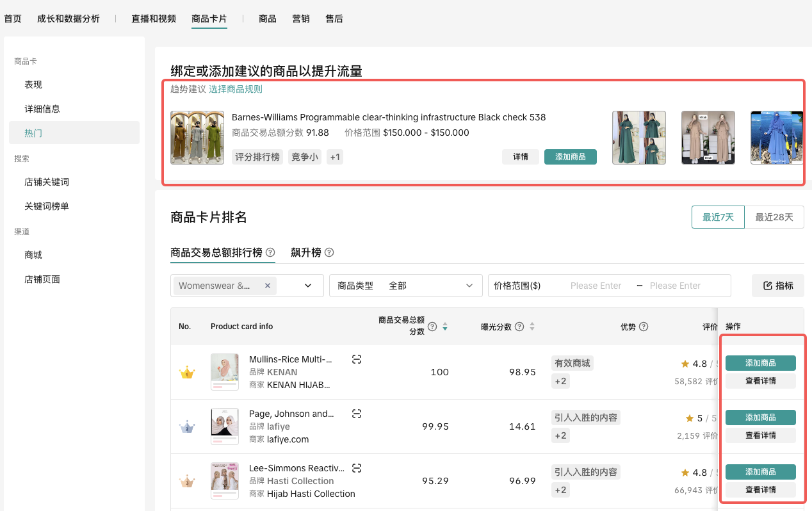This screenshot has width=812, height=511.
Task: Click info icon next to 优势 header
Action: (x=644, y=327)
